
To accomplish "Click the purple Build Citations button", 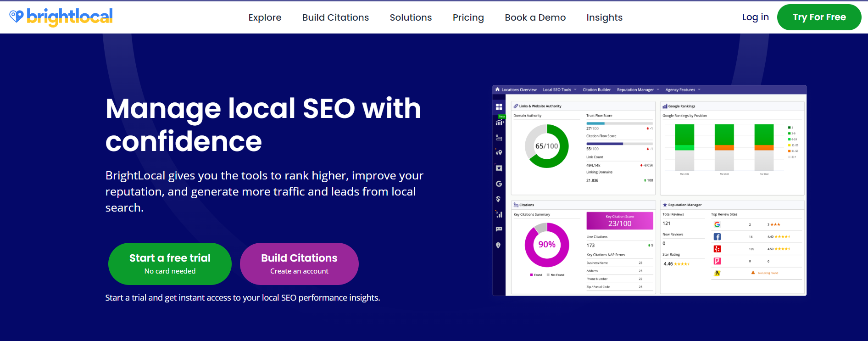I will [299, 264].
